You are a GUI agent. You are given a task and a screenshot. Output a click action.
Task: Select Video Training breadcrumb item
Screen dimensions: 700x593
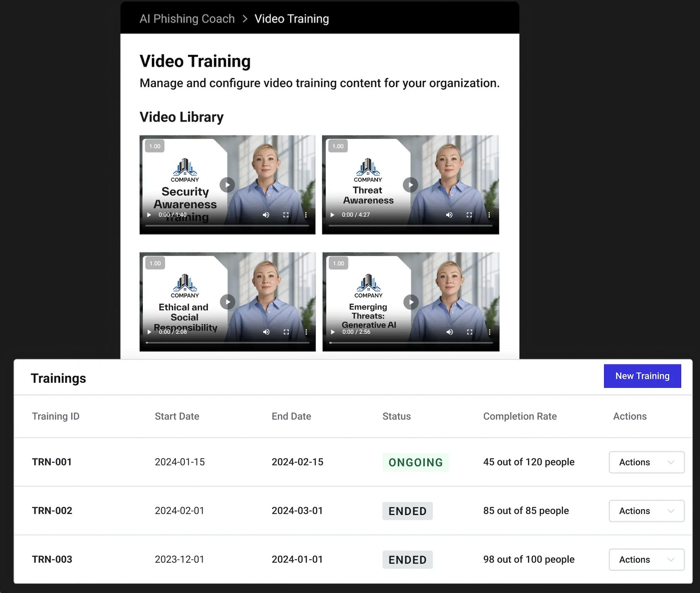pos(292,19)
